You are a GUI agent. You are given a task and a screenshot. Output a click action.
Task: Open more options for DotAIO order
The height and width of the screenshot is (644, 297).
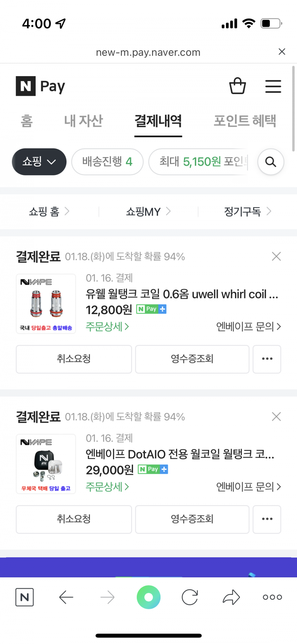(267, 519)
